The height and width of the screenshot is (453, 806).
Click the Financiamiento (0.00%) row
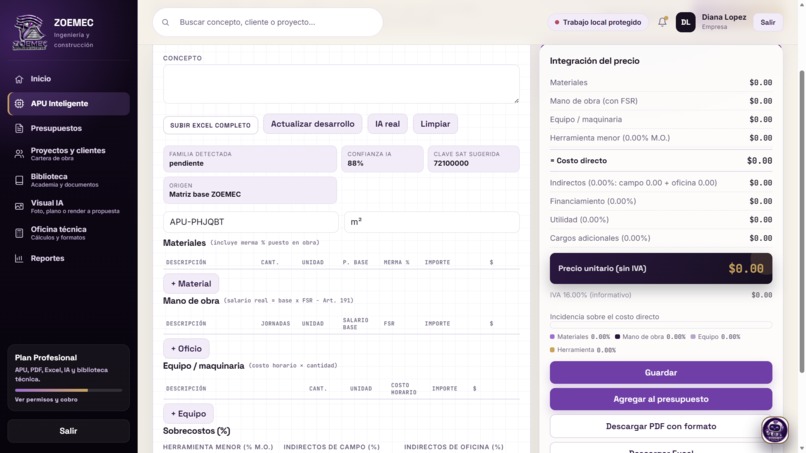pyautogui.click(x=661, y=202)
